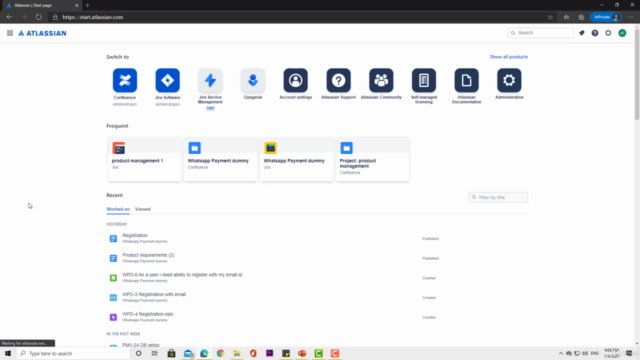Open Windows Start menu
640x360 pixels.
click(8, 353)
